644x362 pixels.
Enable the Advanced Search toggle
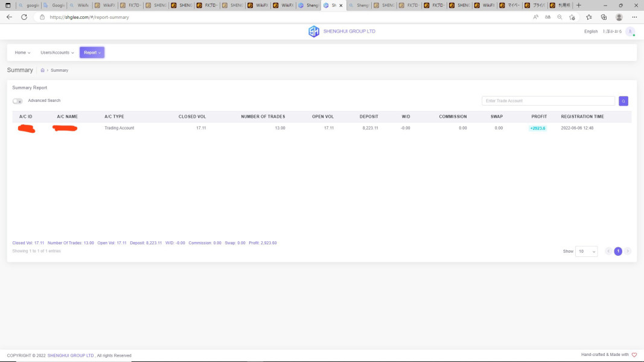click(18, 101)
